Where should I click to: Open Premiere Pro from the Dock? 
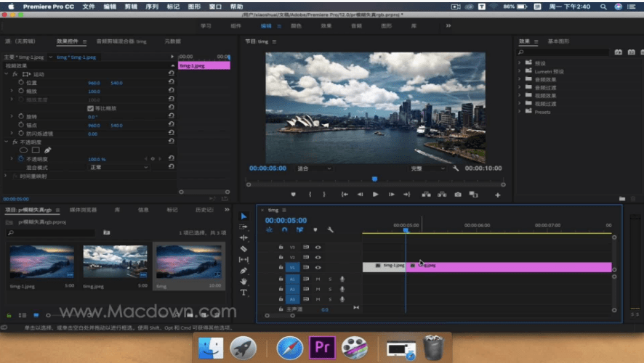pos(321,348)
